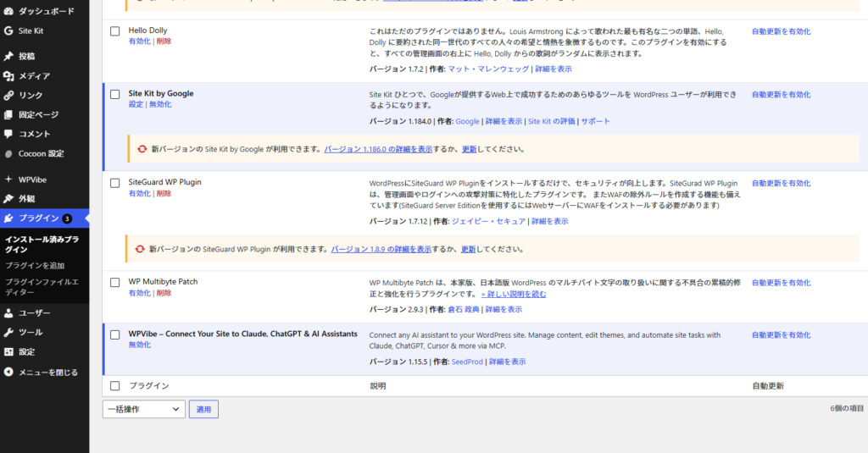The width and height of the screenshot is (868, 453).
Task: Activate Hello Dolly via 有効化 link
Action: pyautogui.click(x=140, y=41)
